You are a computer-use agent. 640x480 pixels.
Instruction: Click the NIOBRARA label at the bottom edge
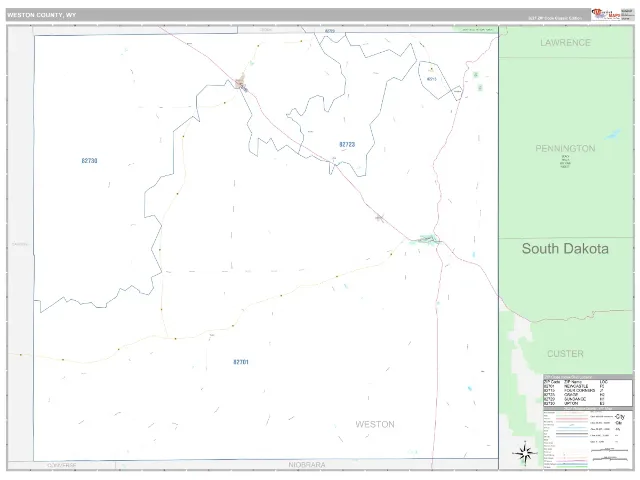pos(307,465)
